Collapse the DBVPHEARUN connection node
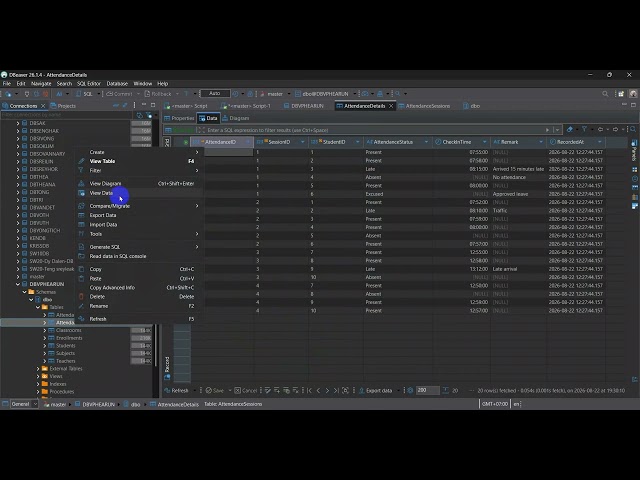Image resolution: width=640 pixels, height=480 pixels. pos(18,284)
